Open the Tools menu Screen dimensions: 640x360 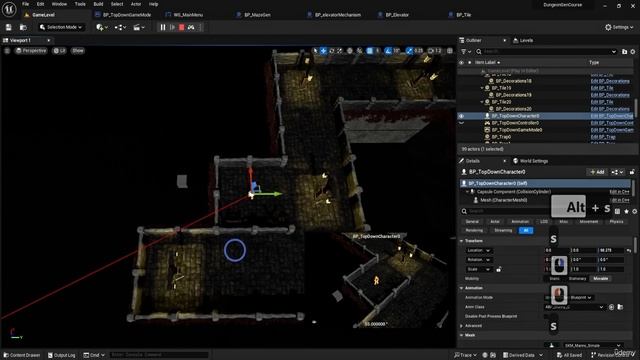pos(80,4)
